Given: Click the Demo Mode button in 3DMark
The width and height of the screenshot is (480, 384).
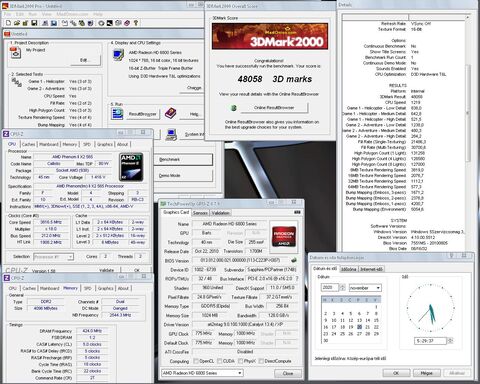Looking at the screenshot, I should tap(183, 175).
